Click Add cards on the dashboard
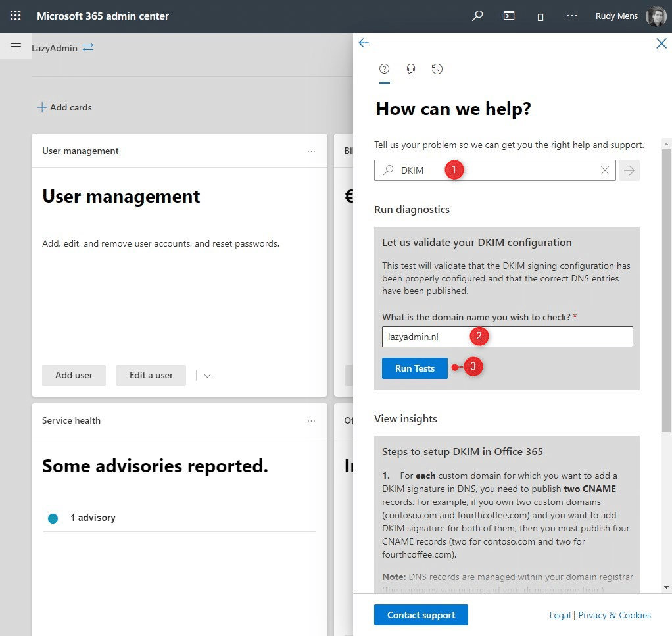The height and width of the screenshot is (636, 672). pyautogui.click(x=64, y=107)
